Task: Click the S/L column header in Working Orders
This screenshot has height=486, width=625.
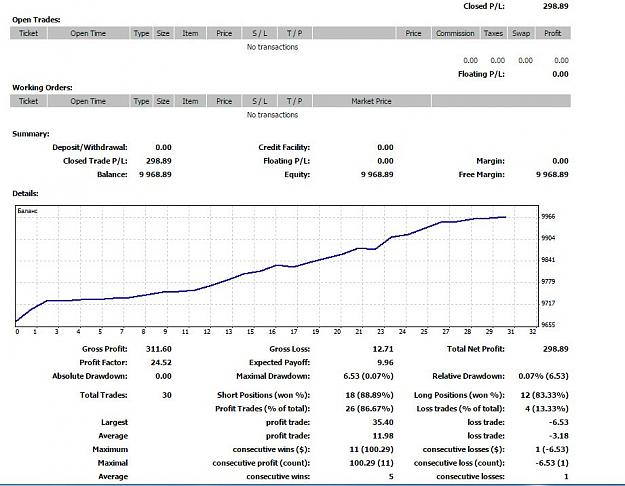Action: [259, 101]
